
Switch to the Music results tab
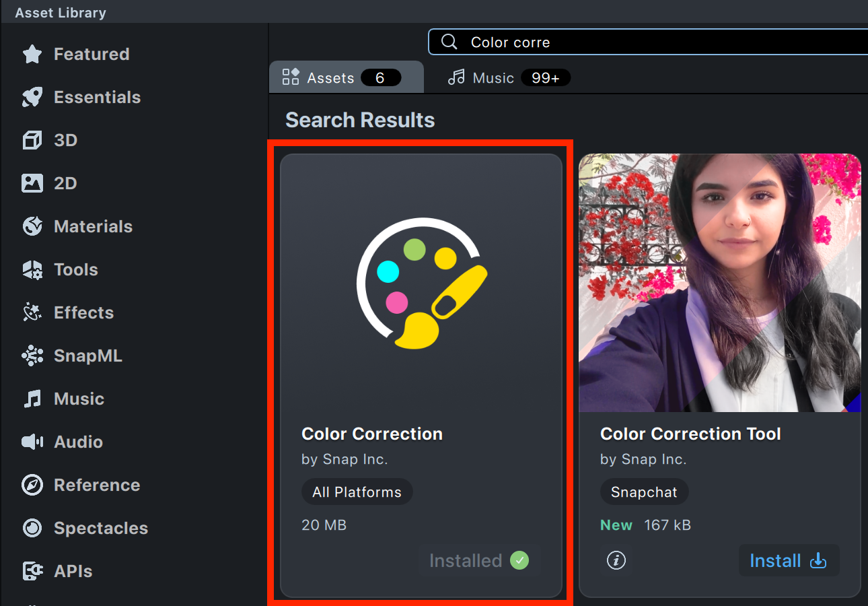(x=509, y=78)
